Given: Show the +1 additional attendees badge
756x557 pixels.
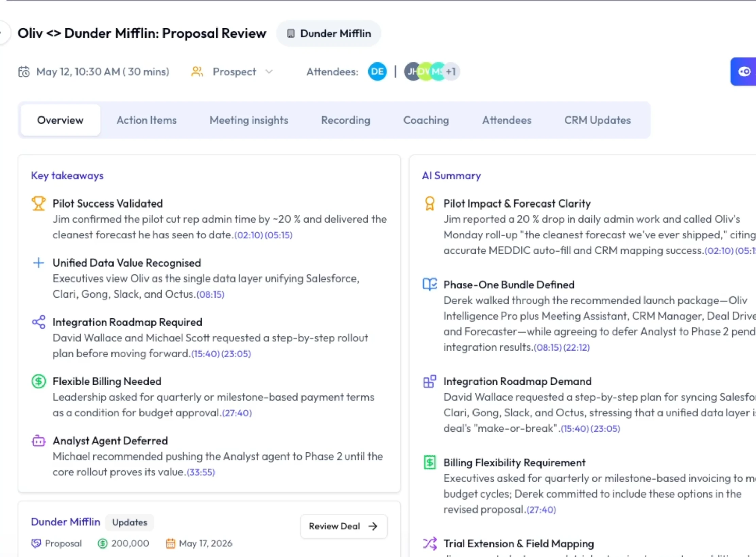Looking at the screenshot, I should pyautogui.click(x=451, y=72).
